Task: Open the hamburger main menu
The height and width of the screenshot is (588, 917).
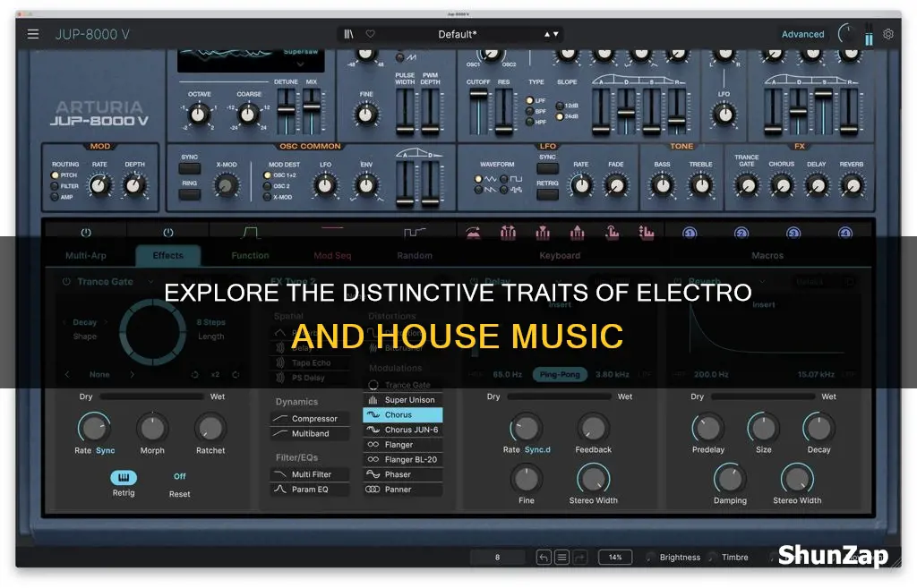Action: coord(33,34)
